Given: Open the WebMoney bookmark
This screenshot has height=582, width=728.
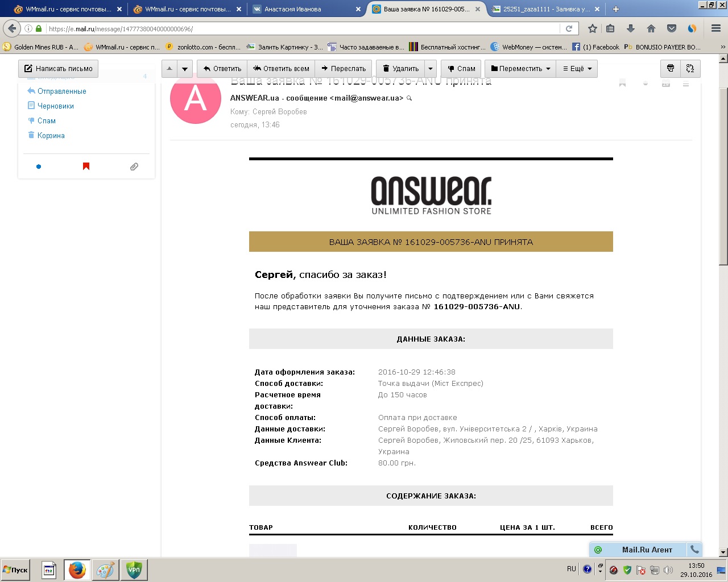Looking at the screenshot, I should click(x=529, y=47).
